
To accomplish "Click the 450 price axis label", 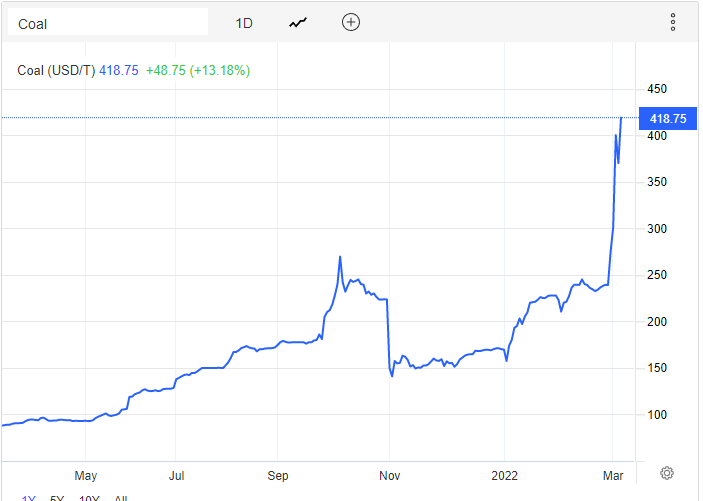I will coord(656,89).
